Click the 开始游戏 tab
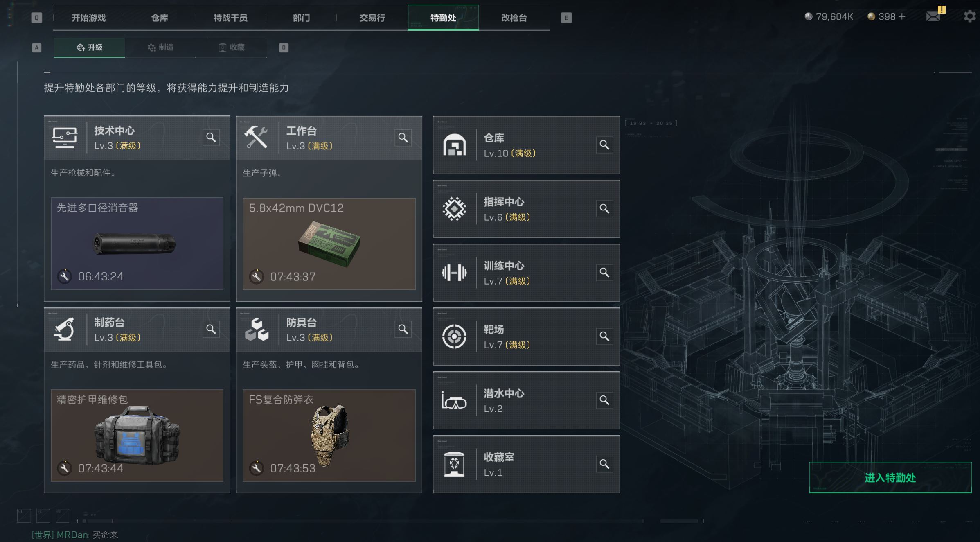The height and width of the screenshot is (542, 980). coord(89,18)
